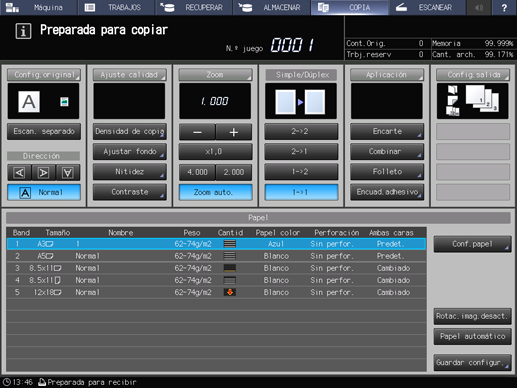Decrease zoom with the minus button
The width and height of the screenshot is (517, 388).
(197, 132)
